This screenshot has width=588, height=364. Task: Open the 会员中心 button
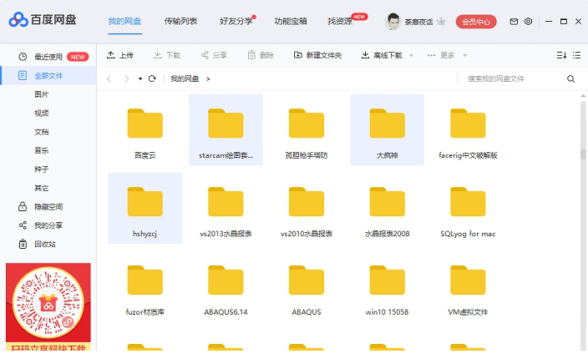pyautogui.click(x=476, y=22)
